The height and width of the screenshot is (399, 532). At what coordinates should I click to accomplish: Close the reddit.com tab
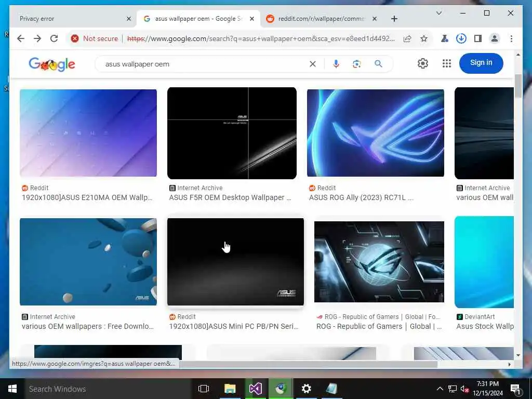pyautogui.click(x=374, y=19)
